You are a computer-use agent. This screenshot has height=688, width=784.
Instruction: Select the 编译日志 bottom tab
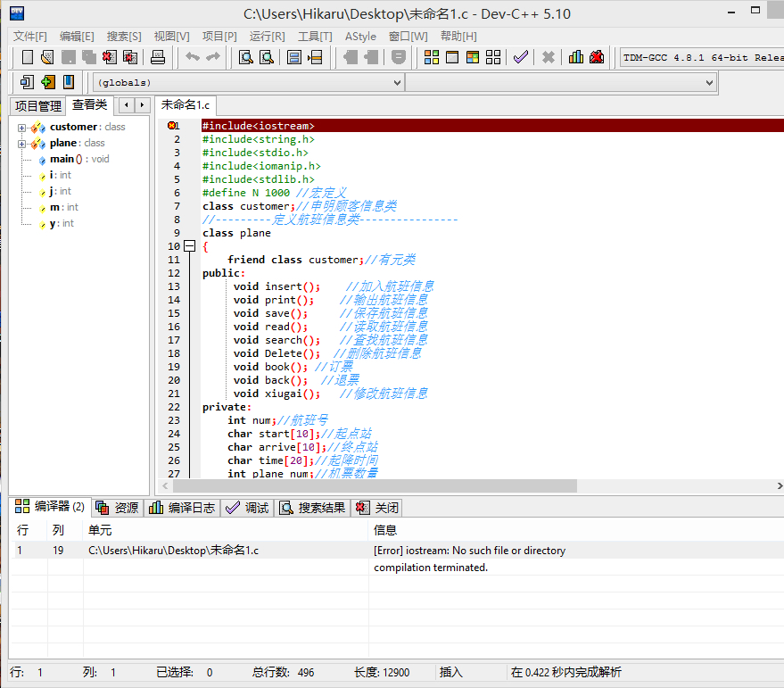[x=182, y=508]
